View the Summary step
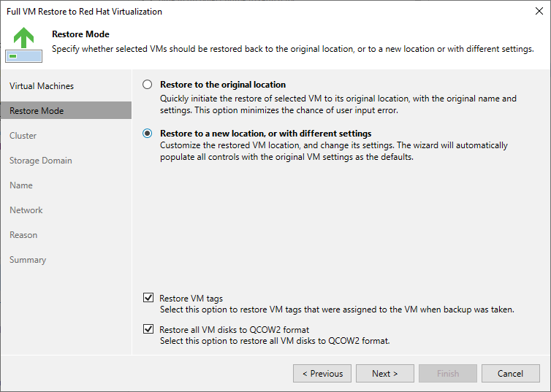551x392 pixels. click(28, 260)
